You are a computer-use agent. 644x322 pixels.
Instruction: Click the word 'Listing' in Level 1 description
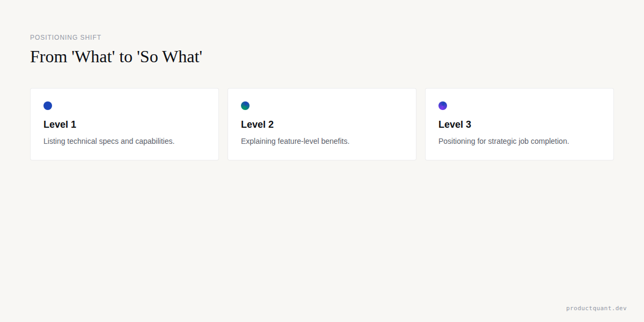click(x=54, y=141)
